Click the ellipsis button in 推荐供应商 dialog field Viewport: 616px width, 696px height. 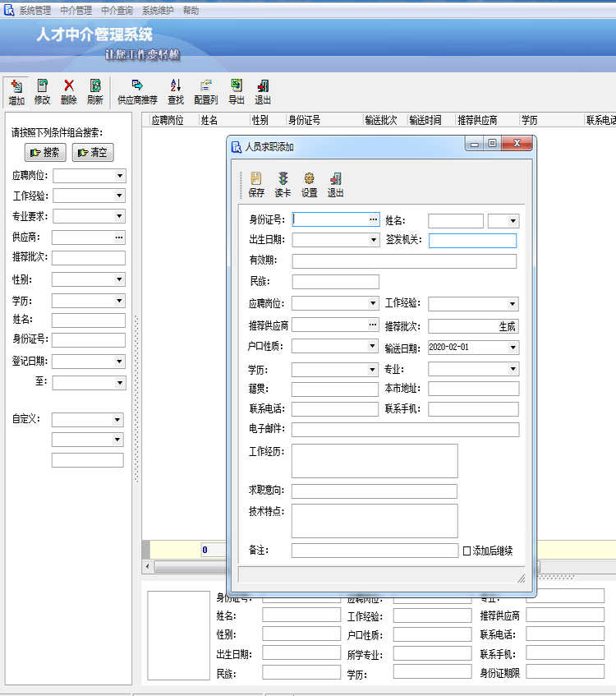click(x=372, y=325)
